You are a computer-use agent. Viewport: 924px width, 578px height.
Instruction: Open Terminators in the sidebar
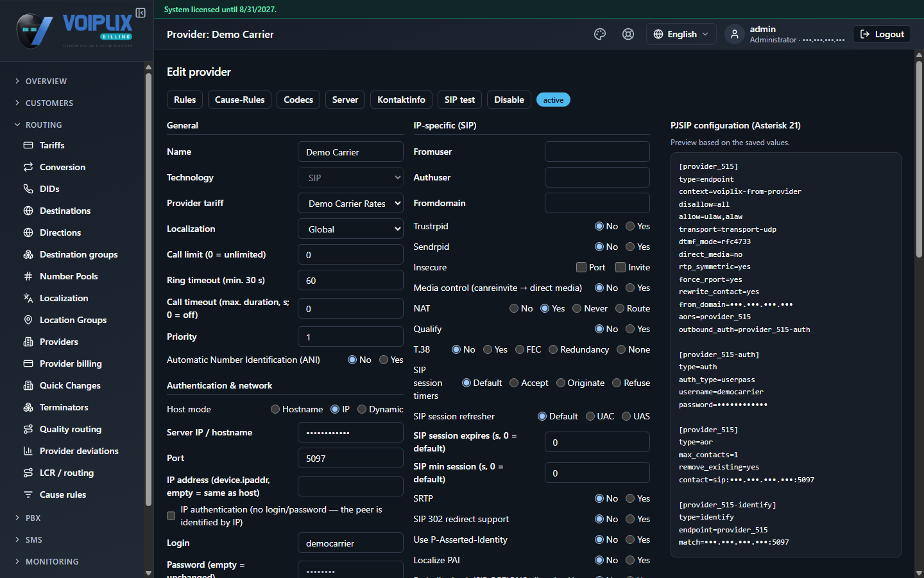click(64, 407)
